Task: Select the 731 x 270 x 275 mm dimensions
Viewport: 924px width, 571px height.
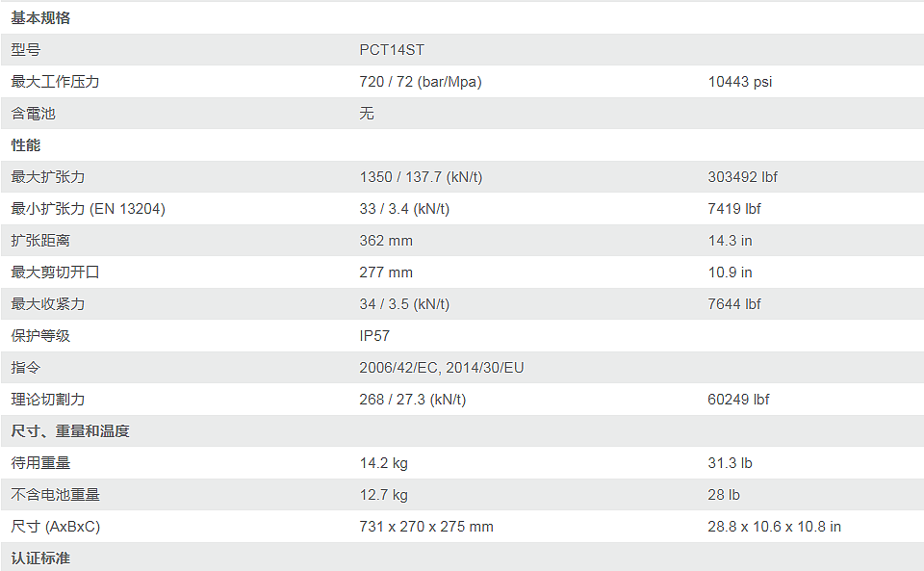Action: [x=426, y=527]
